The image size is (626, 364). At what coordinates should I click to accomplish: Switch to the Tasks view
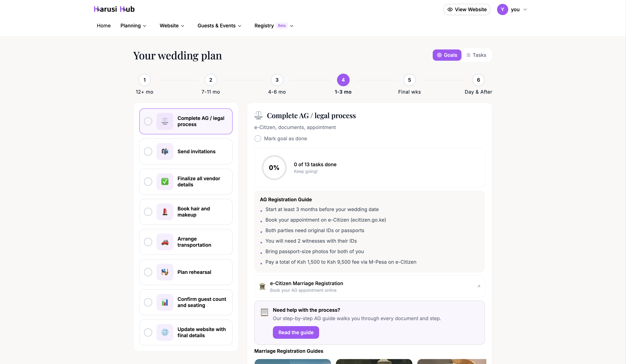[x=476, y=55]
